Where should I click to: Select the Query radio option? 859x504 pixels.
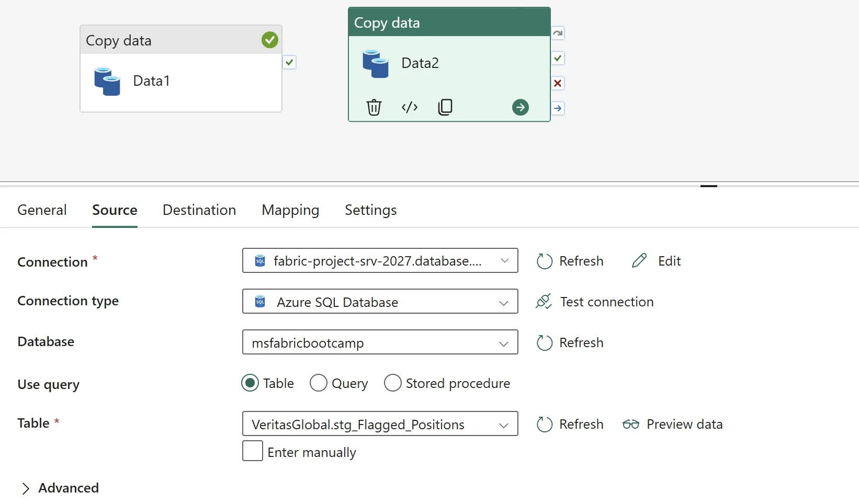coord(319,383)
